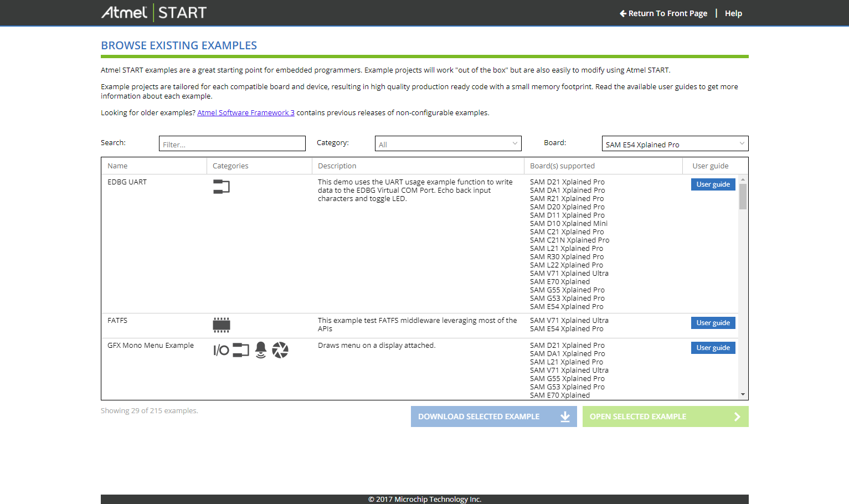The height and width of the screenshot is (504, 849).
Task: Click the FATFS description text
Action: click(418, 325)
